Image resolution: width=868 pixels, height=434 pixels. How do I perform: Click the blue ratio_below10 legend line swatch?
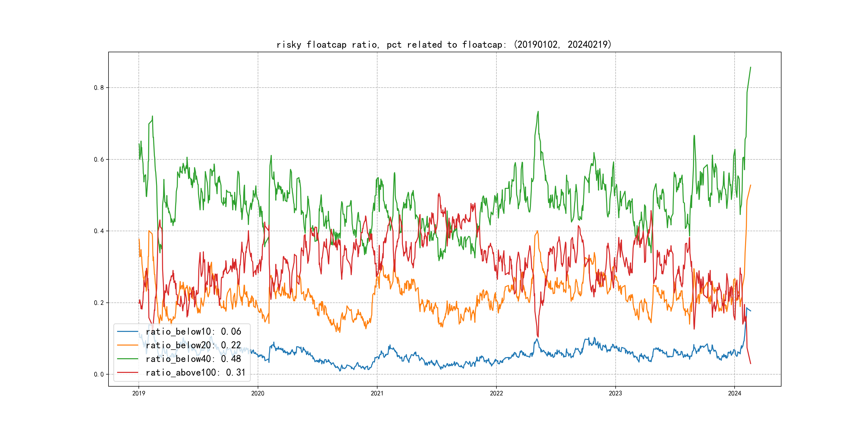coord(127,332)
